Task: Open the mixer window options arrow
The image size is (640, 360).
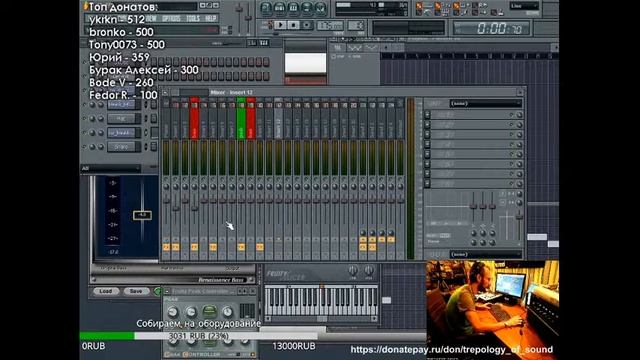Action: tap(165, 93)
